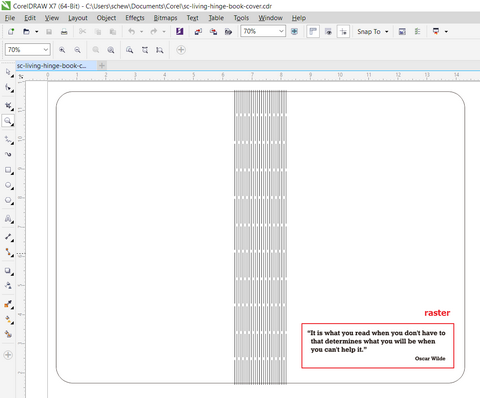Select the Shape tool
Image resolution: width=480 pixels, height=398 pixels.
click(x=9, y=88)
